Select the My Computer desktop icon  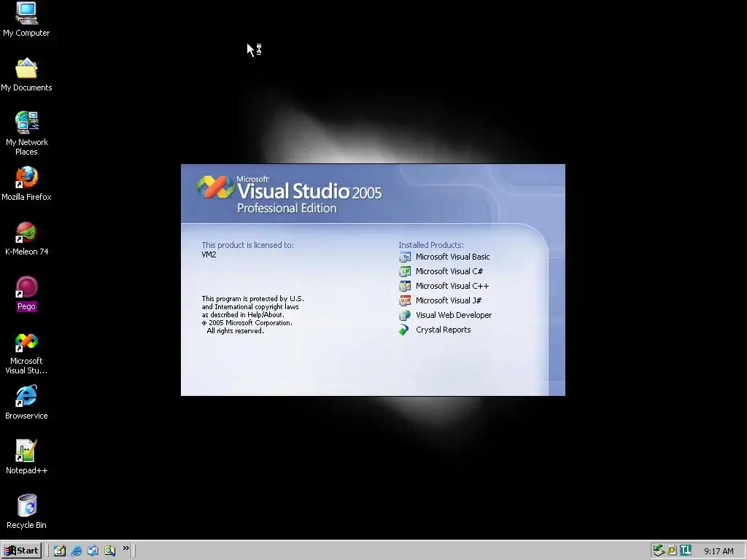(27, 20)
